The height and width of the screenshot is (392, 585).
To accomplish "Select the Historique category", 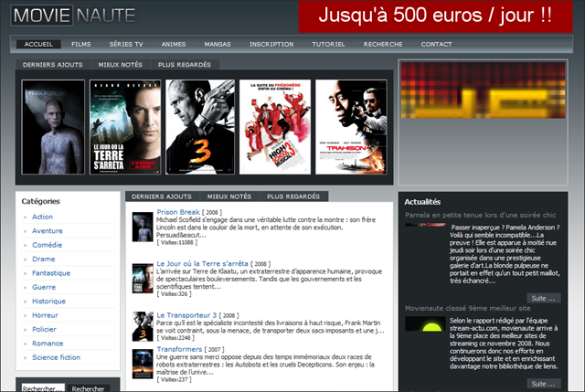I will pos(48,301).
